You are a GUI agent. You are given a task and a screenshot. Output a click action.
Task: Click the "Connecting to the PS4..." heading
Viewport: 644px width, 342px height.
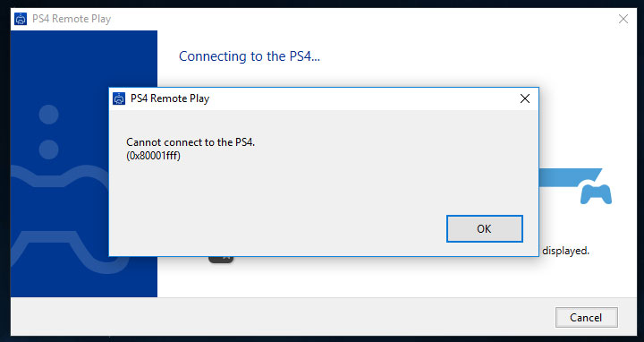250,56
